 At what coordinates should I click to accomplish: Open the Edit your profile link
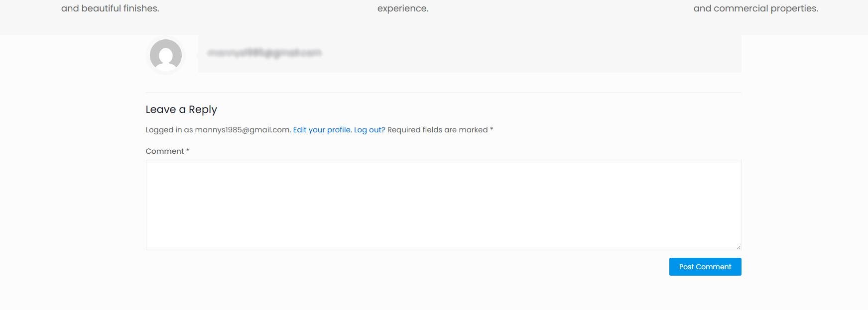click(x=322, y=130)
